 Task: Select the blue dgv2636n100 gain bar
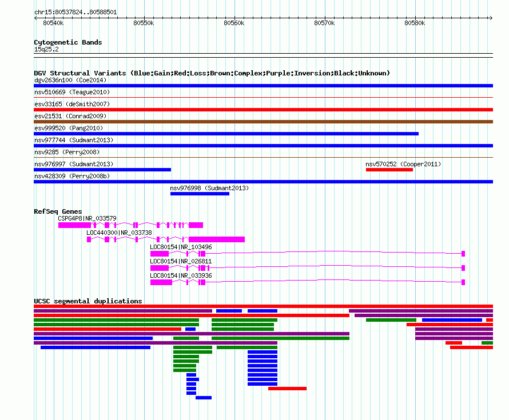[x=263, y=86]
